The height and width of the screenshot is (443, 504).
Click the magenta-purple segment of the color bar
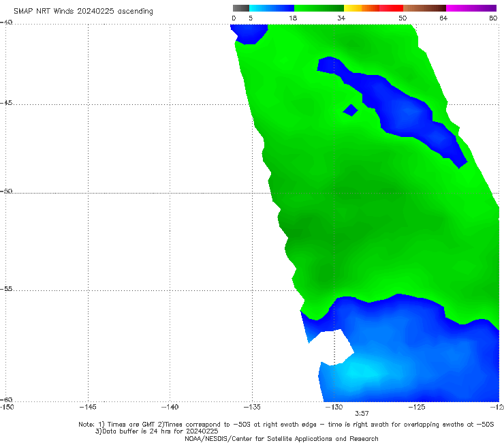click(x=471, y=8)
